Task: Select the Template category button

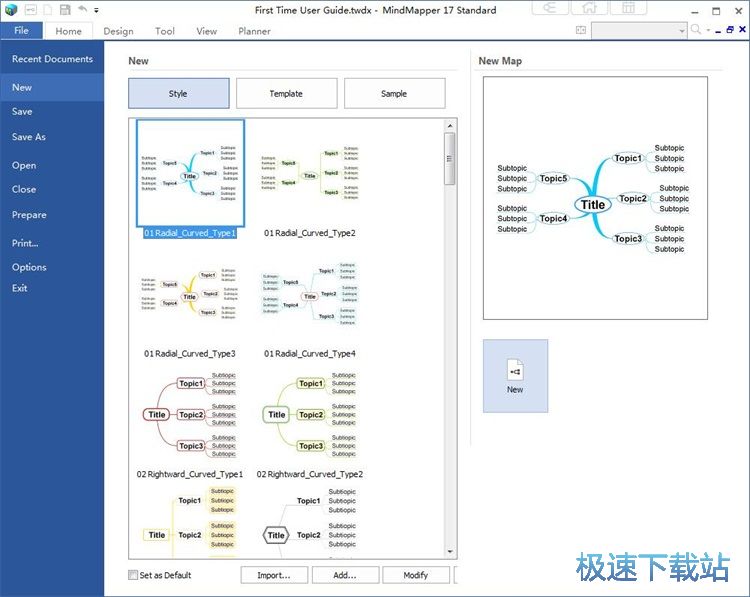Action: [287, 93]
